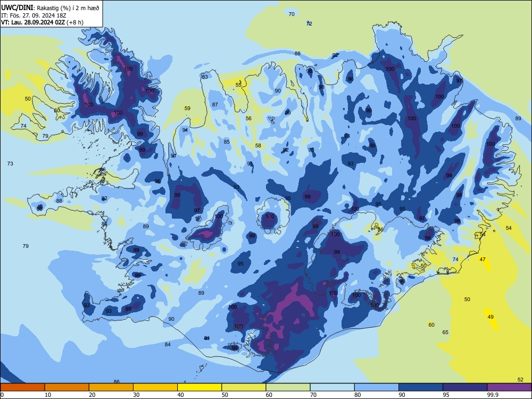This screenshot has width=532, height=399.
Task: Click the title 'UWC/DINI: Rakastig (%) í 2 m hæð'
Action: tap(50, 8)
